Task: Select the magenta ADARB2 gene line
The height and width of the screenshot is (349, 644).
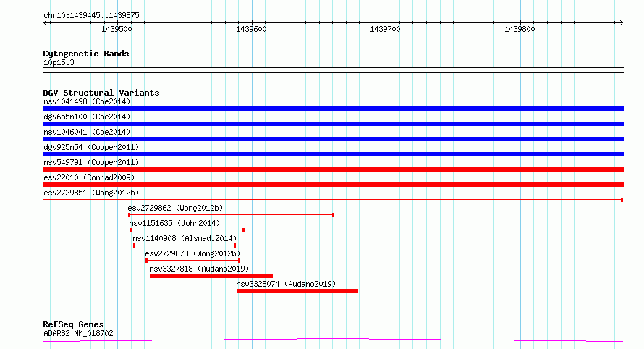Action: pyautogui.click(x=333, y=340)
